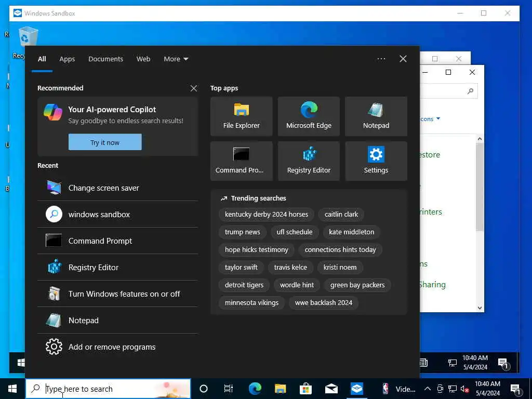The width and height of the screenshot is (532, 399).
Task: Search trending connections hints today
Action: click(x=340, y=250)
